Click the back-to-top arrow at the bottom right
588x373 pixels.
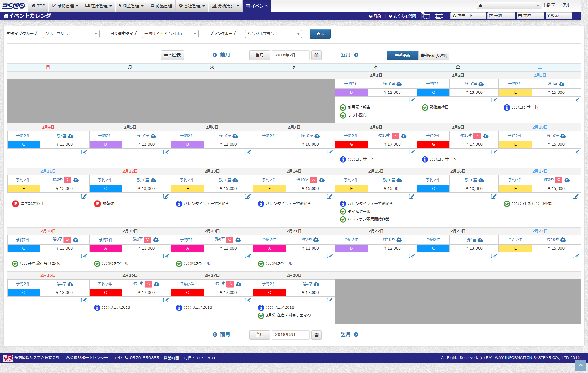(x=580, y=365)
